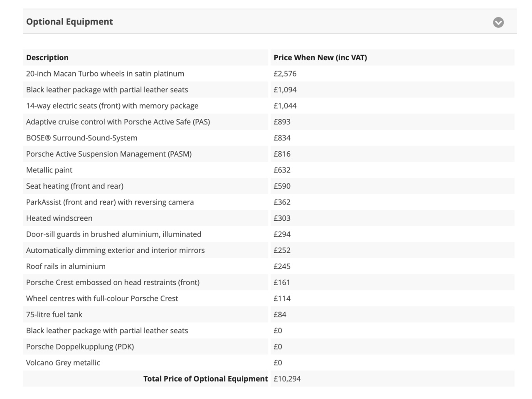
Task: Select ParkAssist with reversing camera row
Action: [x=110, y=202]
